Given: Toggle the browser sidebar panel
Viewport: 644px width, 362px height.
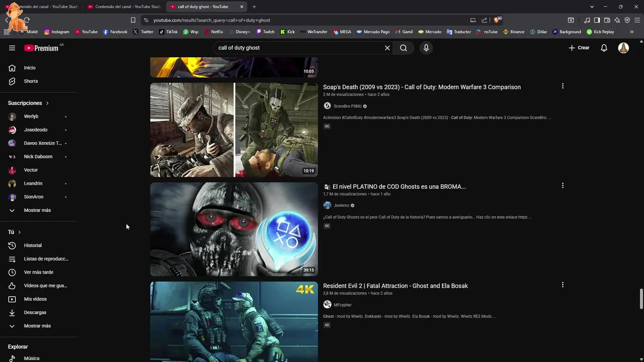Looking at the screenshot, I should coord(597,20).
